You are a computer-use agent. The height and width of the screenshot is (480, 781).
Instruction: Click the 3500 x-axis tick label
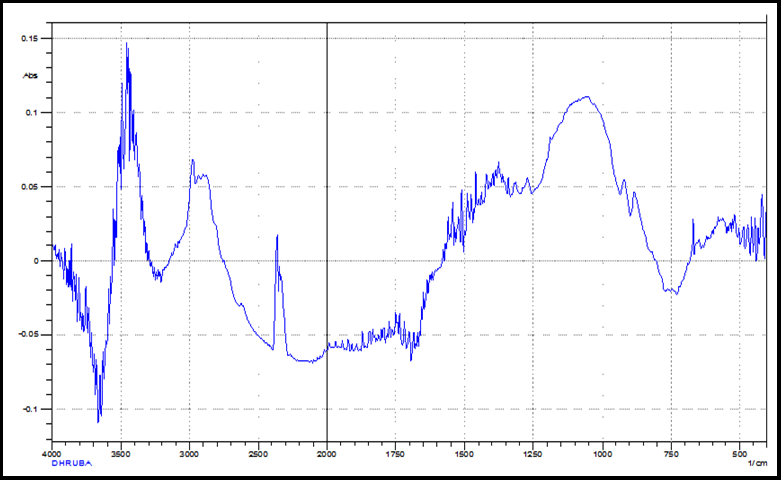pos(120,453)
